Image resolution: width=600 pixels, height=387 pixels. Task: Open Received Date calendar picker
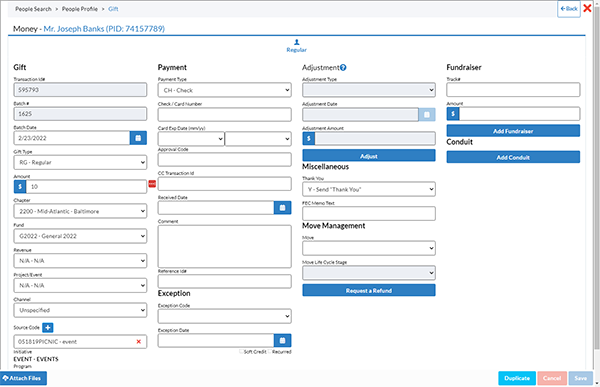click(282, 207)
